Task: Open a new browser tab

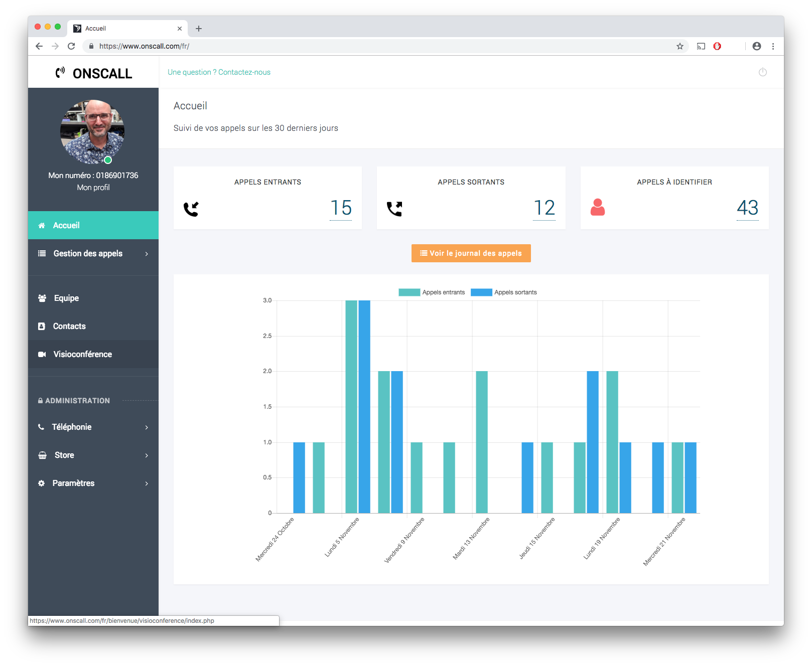Action: pos(199,29)
